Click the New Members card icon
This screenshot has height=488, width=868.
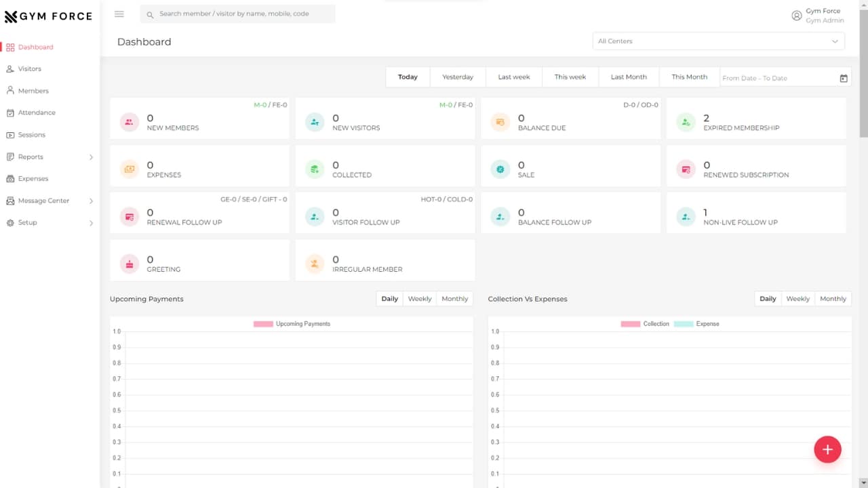pos(129,123)
